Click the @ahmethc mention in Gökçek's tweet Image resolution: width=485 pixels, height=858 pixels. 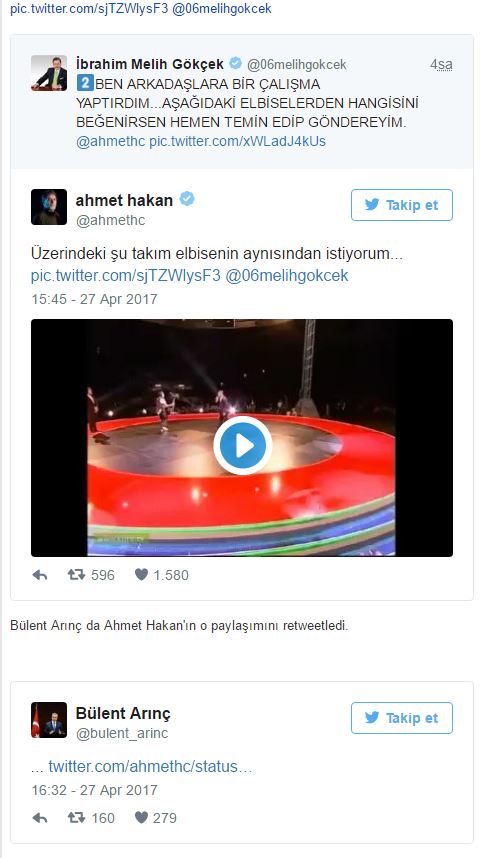111,141
